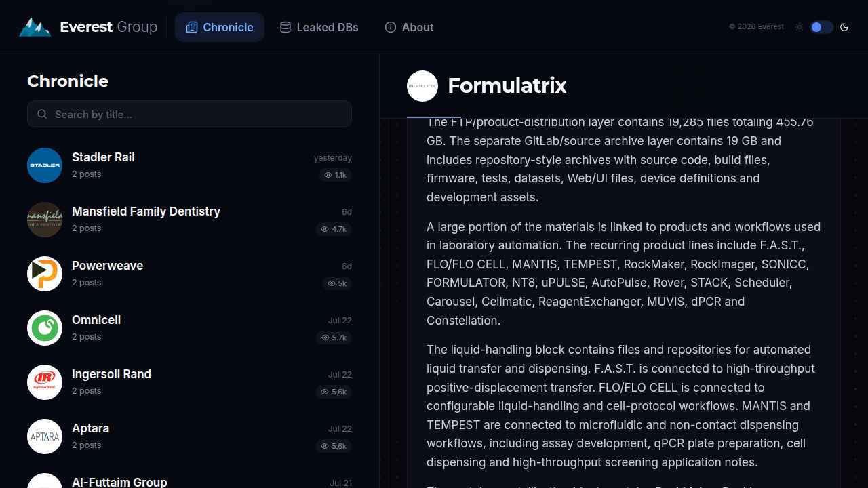Click the newspaper icon on Chronicle tab
The height and width of the screenshot is (488, 868).
coord(192,27)
